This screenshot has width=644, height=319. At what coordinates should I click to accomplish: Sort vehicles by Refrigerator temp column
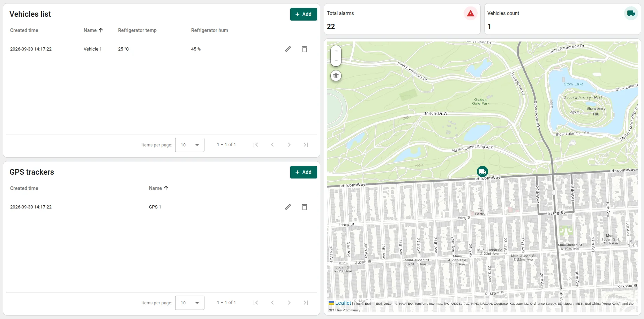tap(137, 30)
